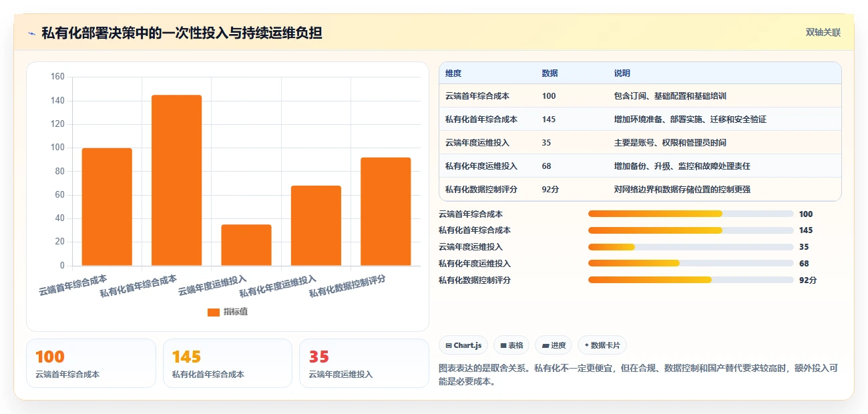
Task: Toggle the 指标值 legend swatch
Action: pos(214,312)
